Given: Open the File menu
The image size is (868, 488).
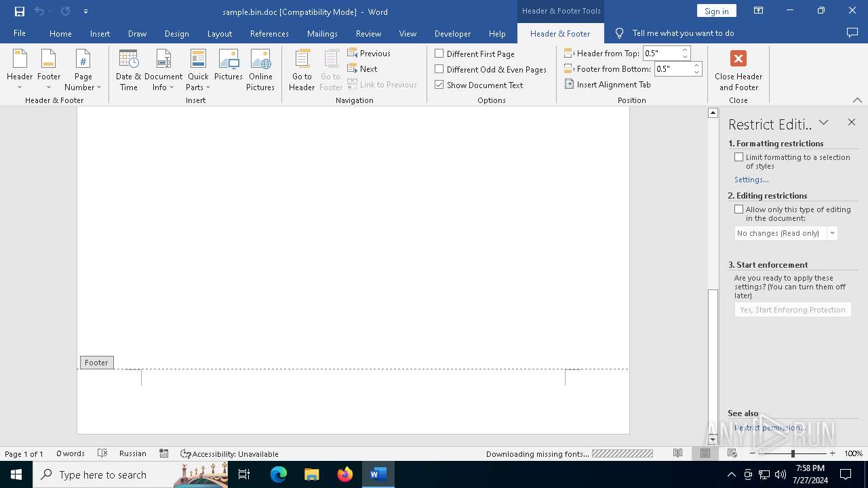Looking at the screenshot, I should click(20, 33).
